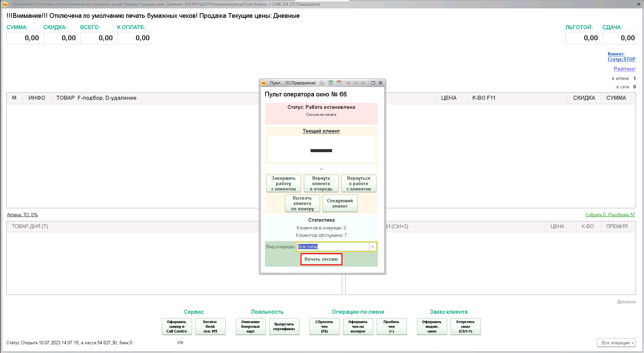The image size is (644, 353).
Task: Click the M- memory subtract button
Action: (x=364, y=83)
